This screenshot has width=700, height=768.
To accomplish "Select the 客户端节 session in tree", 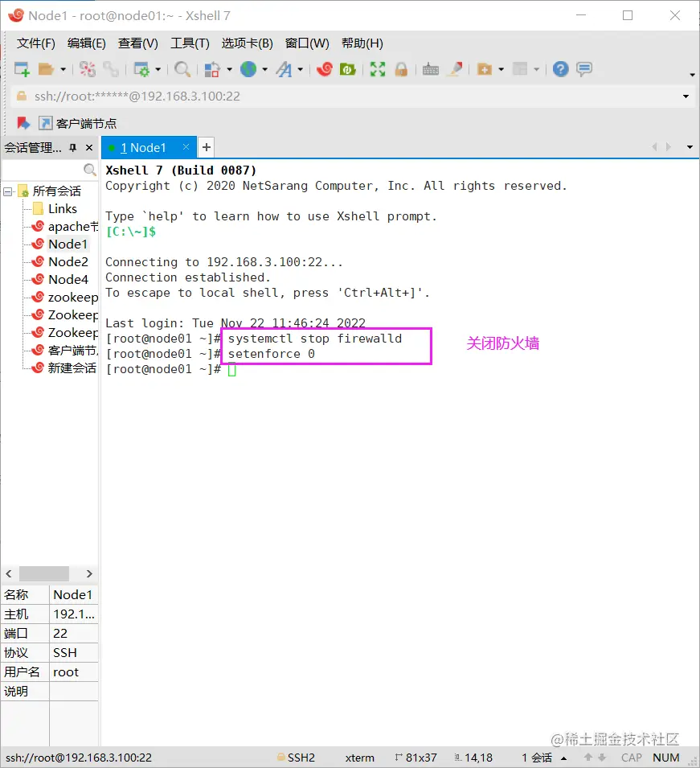I will [65, 350].
